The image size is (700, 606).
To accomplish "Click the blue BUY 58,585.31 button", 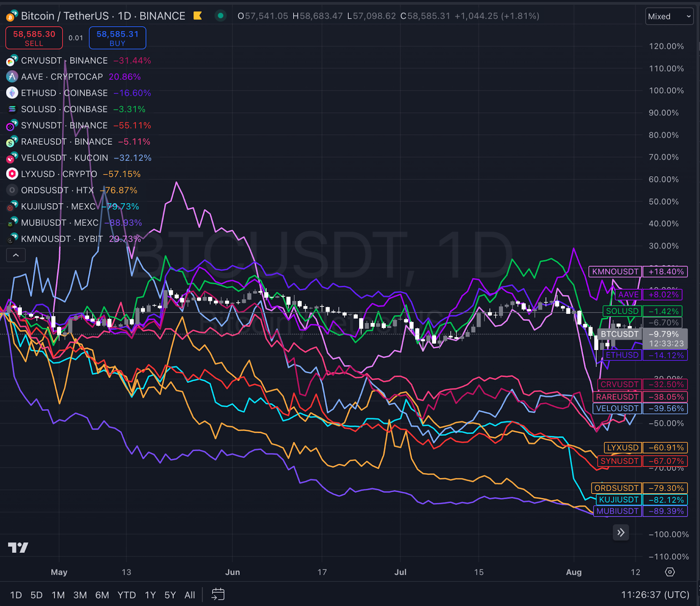I will coord(117,38).
